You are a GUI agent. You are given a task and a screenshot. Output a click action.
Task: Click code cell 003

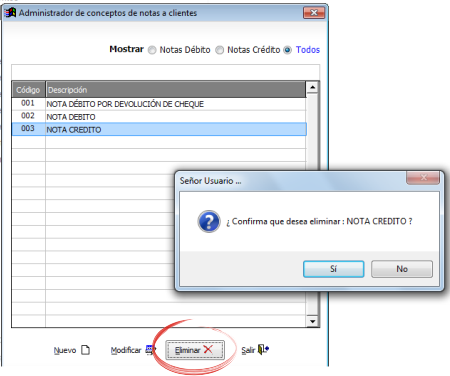click(x=28, y=129)
